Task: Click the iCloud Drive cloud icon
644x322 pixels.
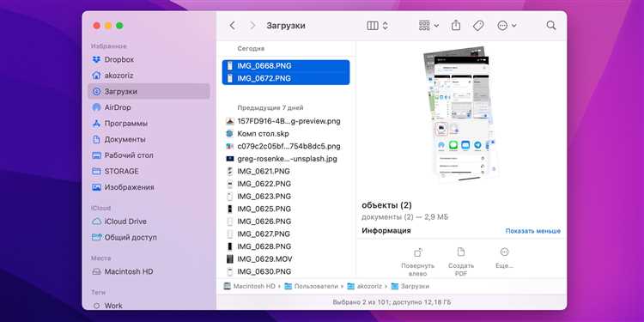Action: [96, 222]
